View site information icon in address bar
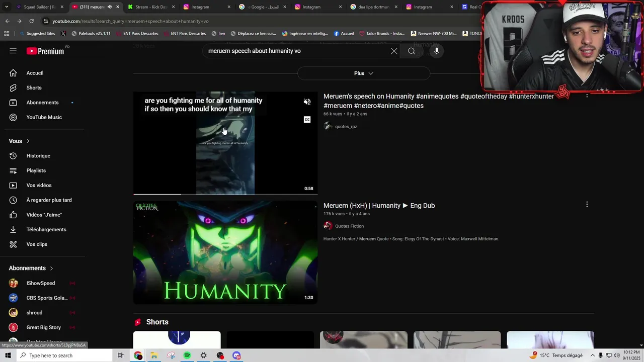Screen dimensions: 644x362 coord(46,21)
